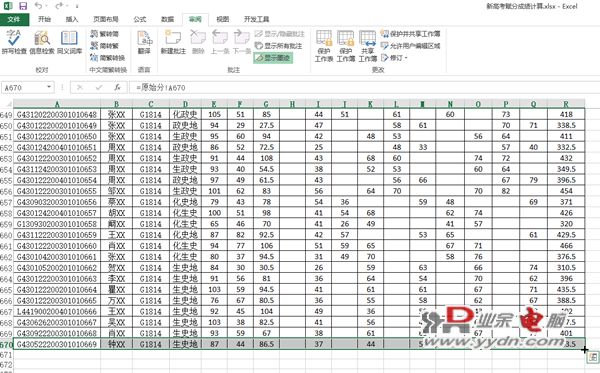The height and width of the screenshot is (373, 600).
Task: Click value 429.5 in row 660
Action: pos(566,235)
